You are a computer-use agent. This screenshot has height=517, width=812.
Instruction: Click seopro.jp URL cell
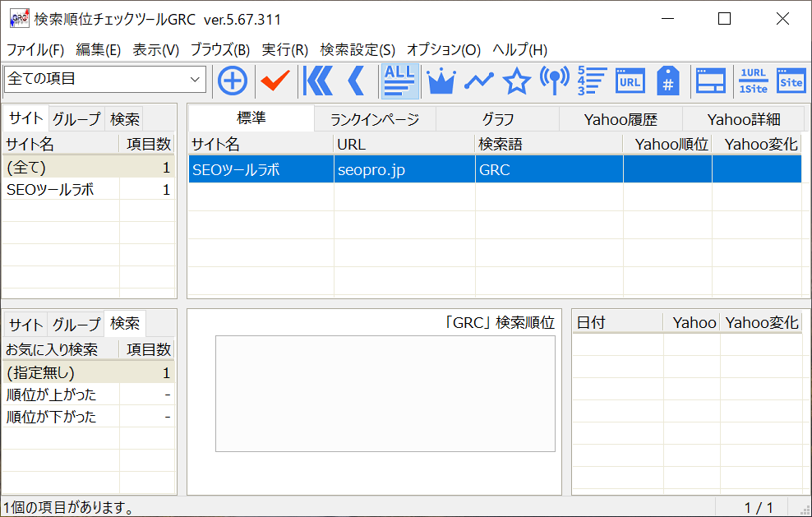(404, 169)
